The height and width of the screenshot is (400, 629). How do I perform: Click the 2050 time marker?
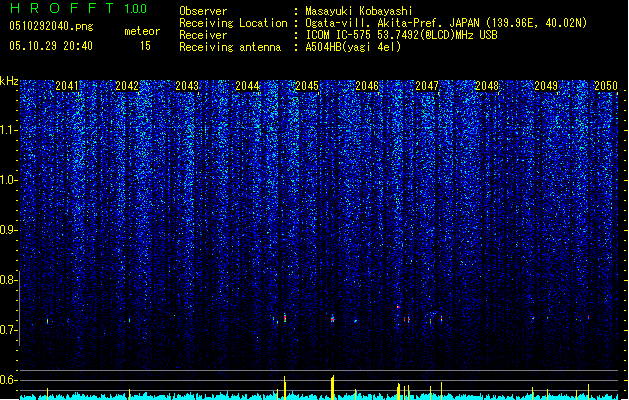(x=606, y=86)
